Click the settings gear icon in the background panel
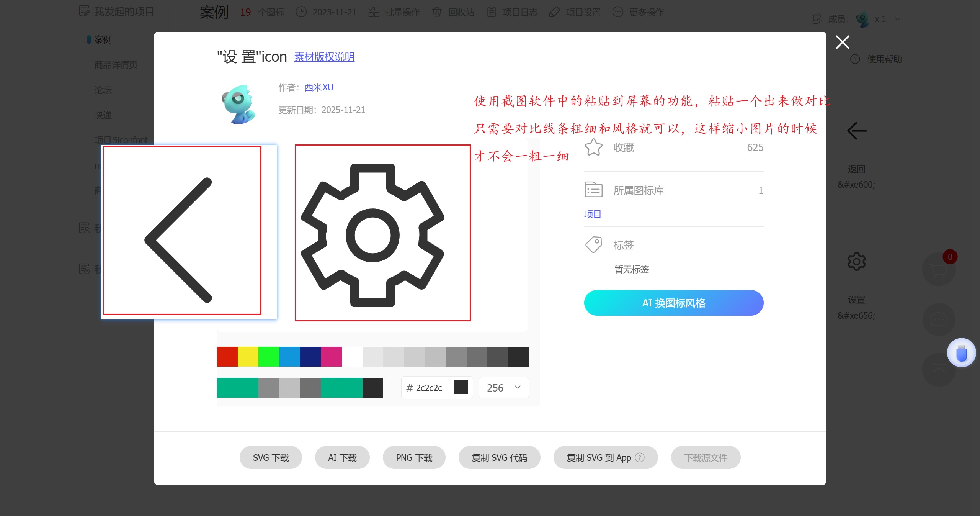 [856, 262]
